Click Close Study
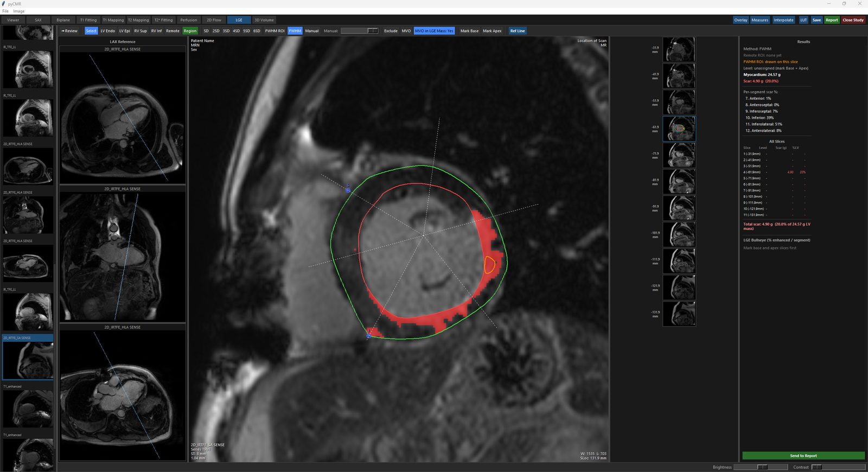 (x=853, y=20)
